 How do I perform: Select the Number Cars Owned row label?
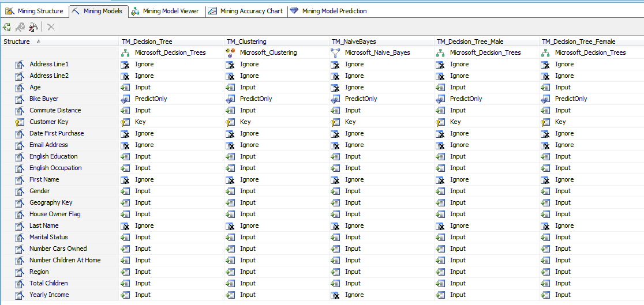58,248
